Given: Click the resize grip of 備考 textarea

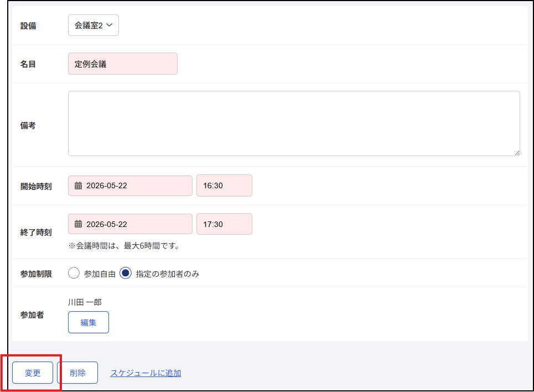Looking at the screenshot, I should click(517, 153).
